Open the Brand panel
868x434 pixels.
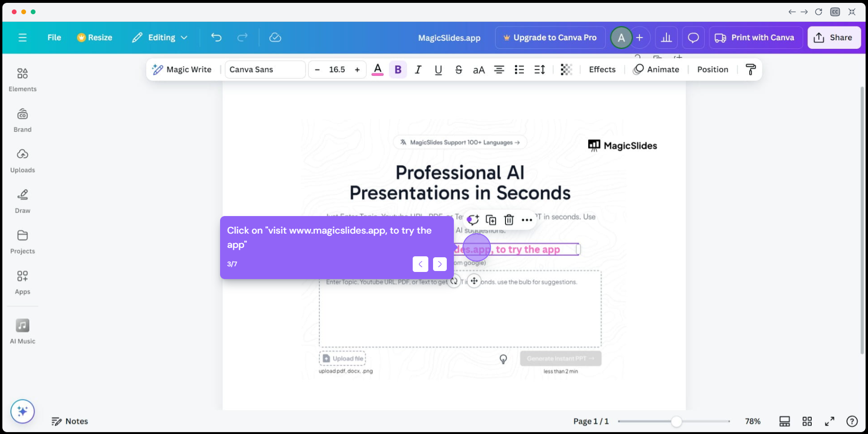coord(23,120)
